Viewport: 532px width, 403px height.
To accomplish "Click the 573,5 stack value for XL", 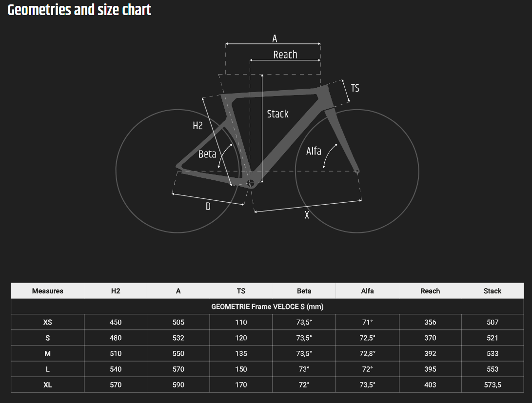I will coord(493,384).
